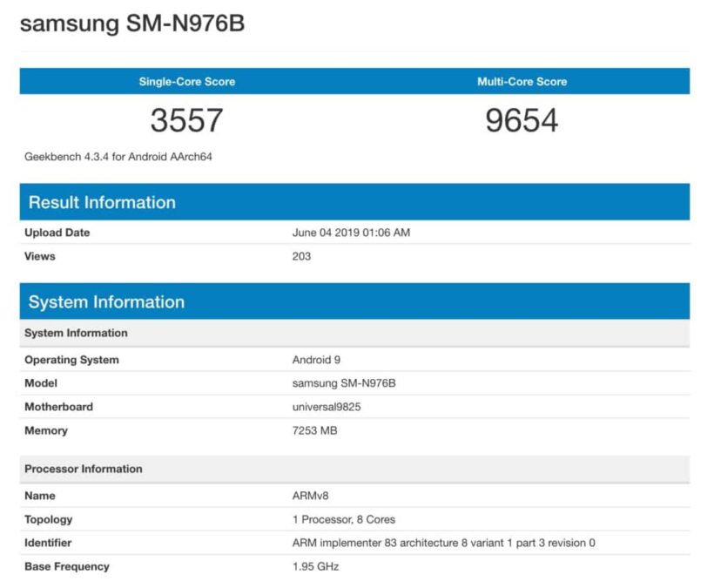Click the processor name ARMv8
This screenshot has width=714, height=588.
(x=310, y=496)
